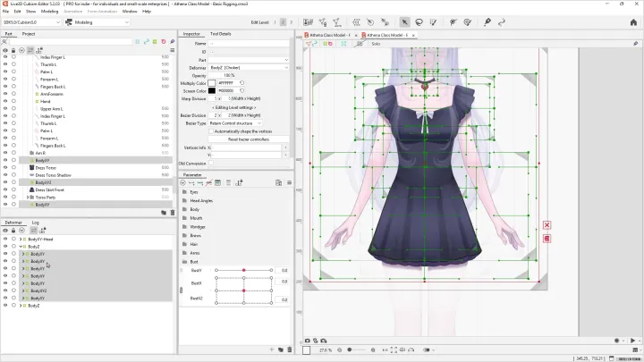Image resolution: width=644 pixels, height=362 pixels.
Task: Toggle visibility eye of BodyXY-Head deformer
Action: click(x=5, y=239)
